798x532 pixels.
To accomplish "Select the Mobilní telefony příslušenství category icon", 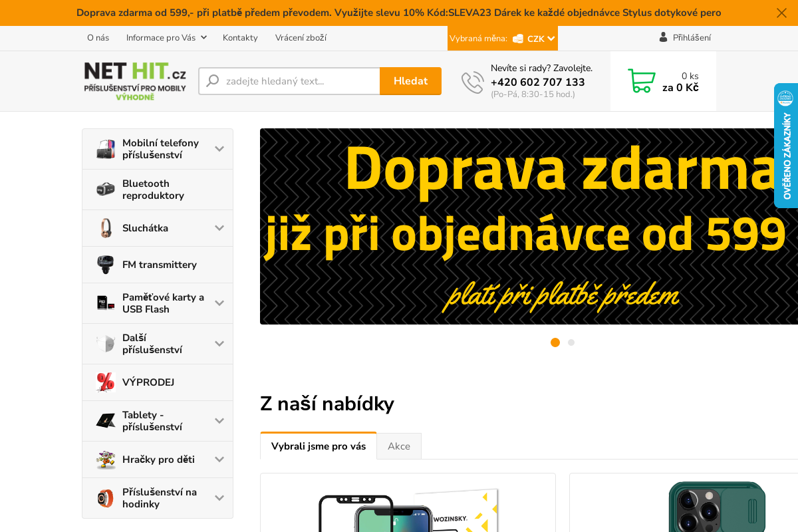I will (104, 148).
